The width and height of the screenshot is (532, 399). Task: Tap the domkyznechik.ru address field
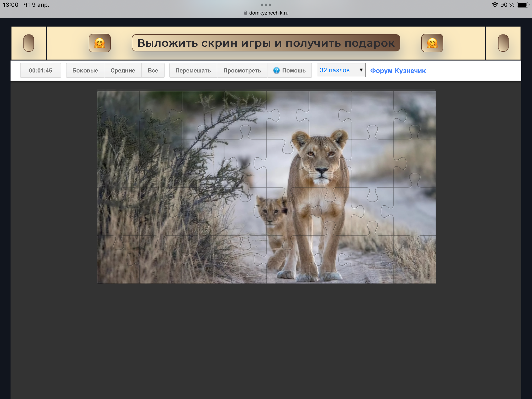268,13
